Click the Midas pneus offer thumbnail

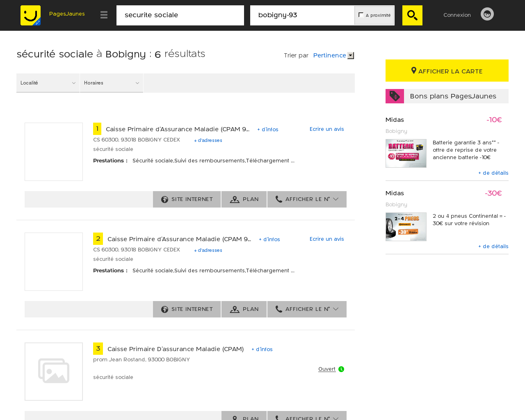click(x=406, y=227)
